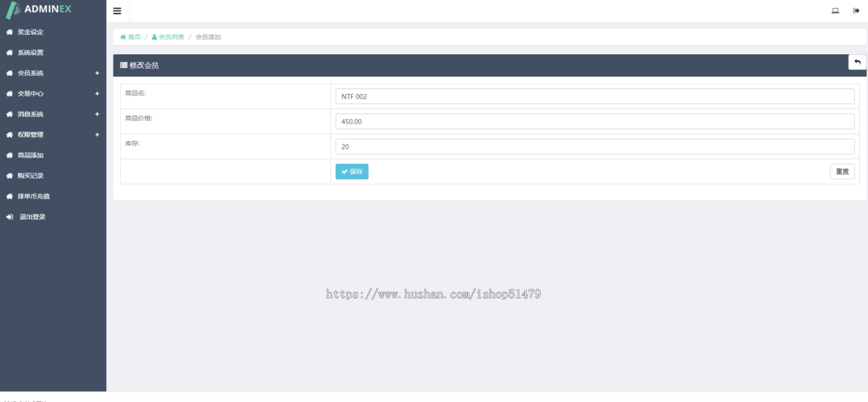Click the laptop icon in the top bar
The image size is (868, 402).
[835, 11]
